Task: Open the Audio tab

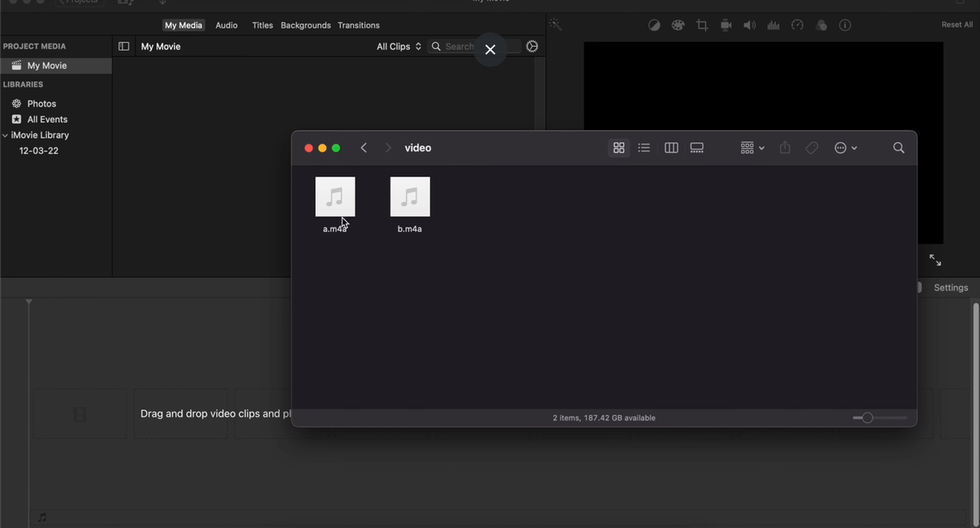Action: 226,25
